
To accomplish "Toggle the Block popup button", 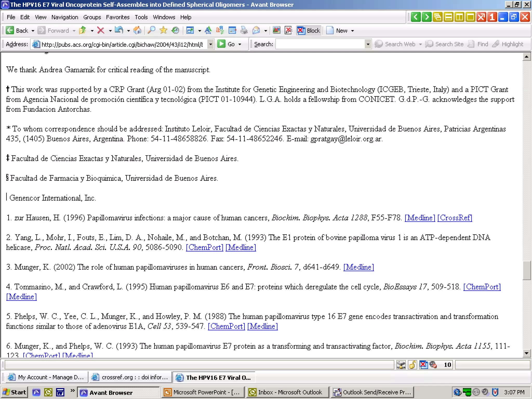I will (309, 31).
